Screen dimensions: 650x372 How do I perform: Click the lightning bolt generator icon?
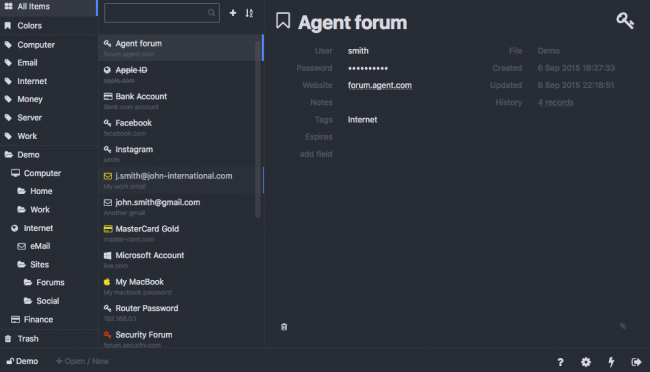pyautogui.click(x=611, y=362)
